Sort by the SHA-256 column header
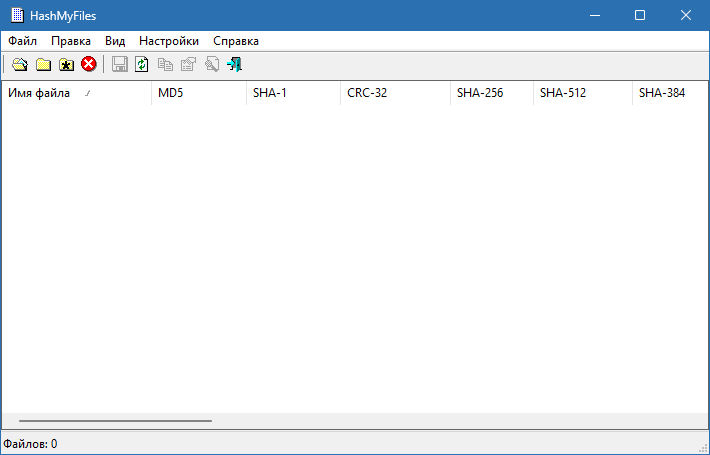Screen dimensions: 710x455 [x=492, y=93]
